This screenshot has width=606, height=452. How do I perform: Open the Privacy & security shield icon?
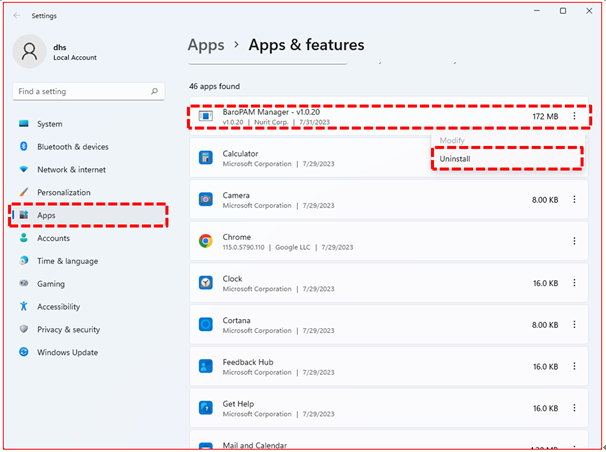[x=24, y=329]
